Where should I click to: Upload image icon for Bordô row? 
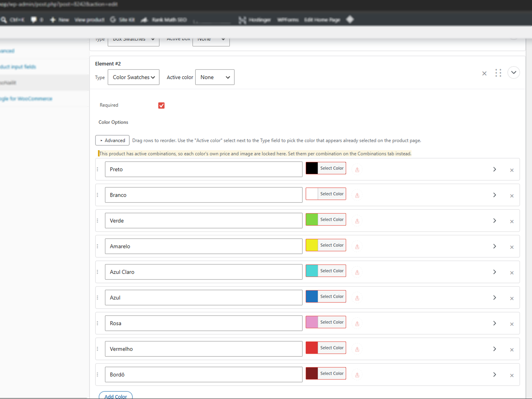[357, 375]
